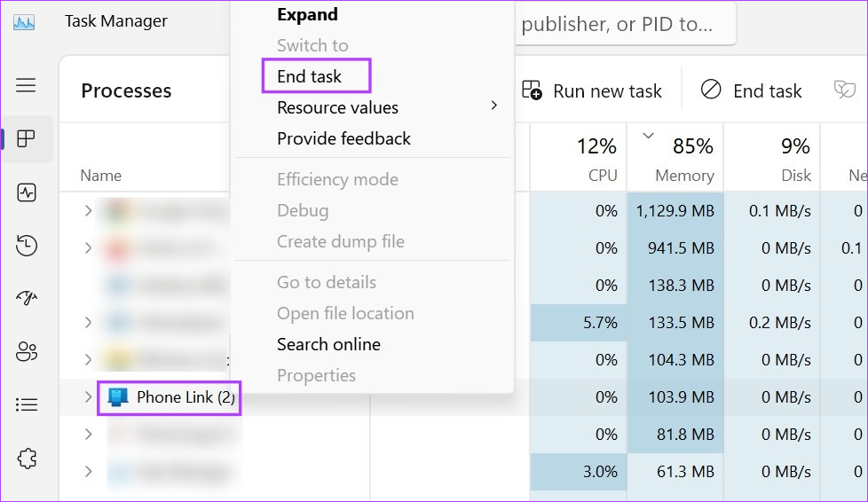Click Expand in the context menu
The width and height of the screenshot is (868, 502).
[307, 14]
